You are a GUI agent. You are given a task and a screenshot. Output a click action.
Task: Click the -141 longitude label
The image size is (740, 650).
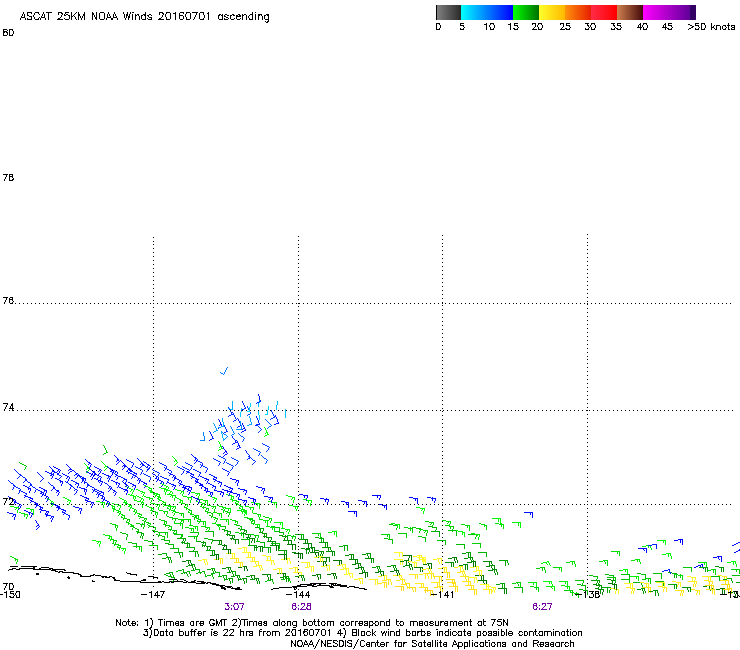pyautogui.click(x=443, y=594)
